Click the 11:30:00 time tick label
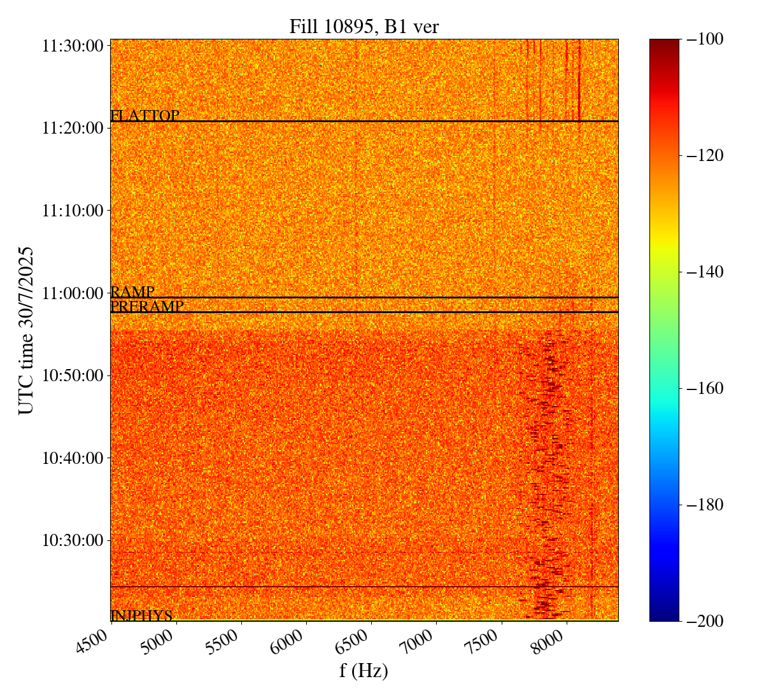The width and height of the screenshot is (764, 700). 73,46
